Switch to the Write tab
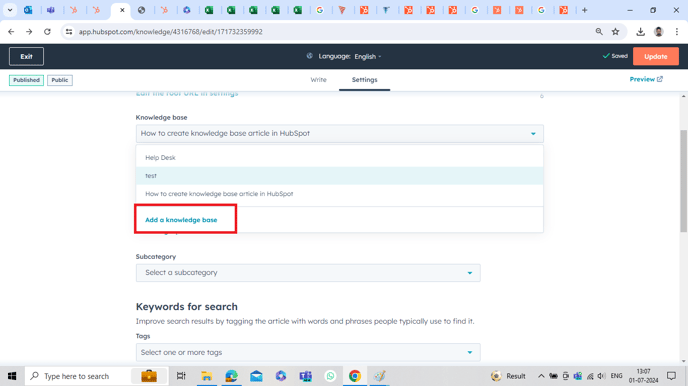Image resolution: width=688 pixels, height=386 pixels. point(319,79)
